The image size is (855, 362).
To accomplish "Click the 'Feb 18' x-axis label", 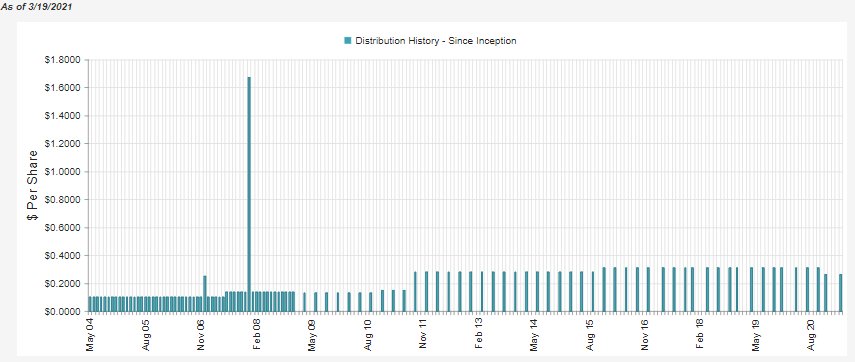I will [701, 334].
